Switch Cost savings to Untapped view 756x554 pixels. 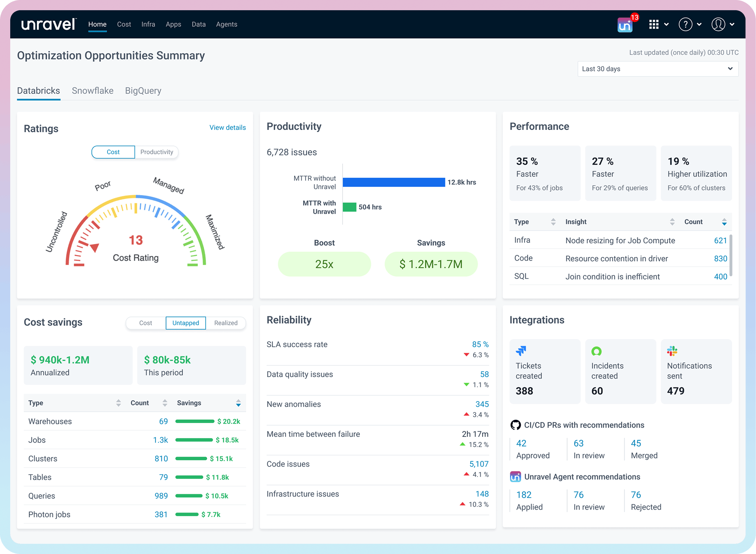point(186,323)
